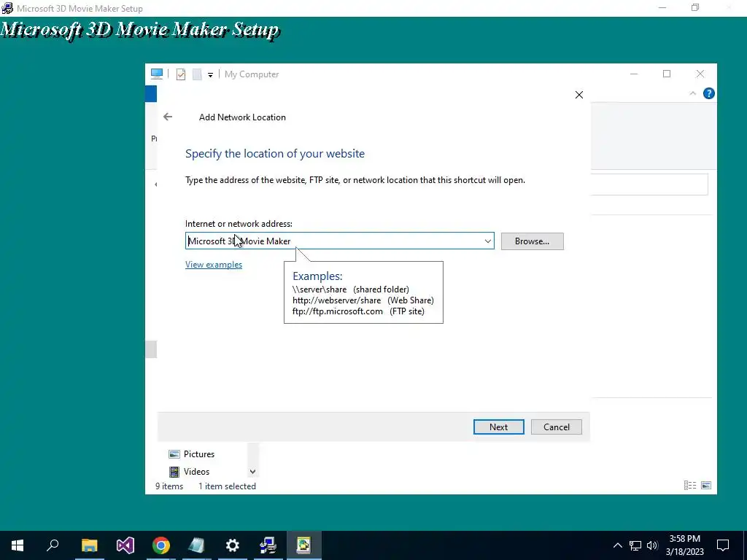
Task: Click the volume speaker icon in tray
Action: [652, 545]
